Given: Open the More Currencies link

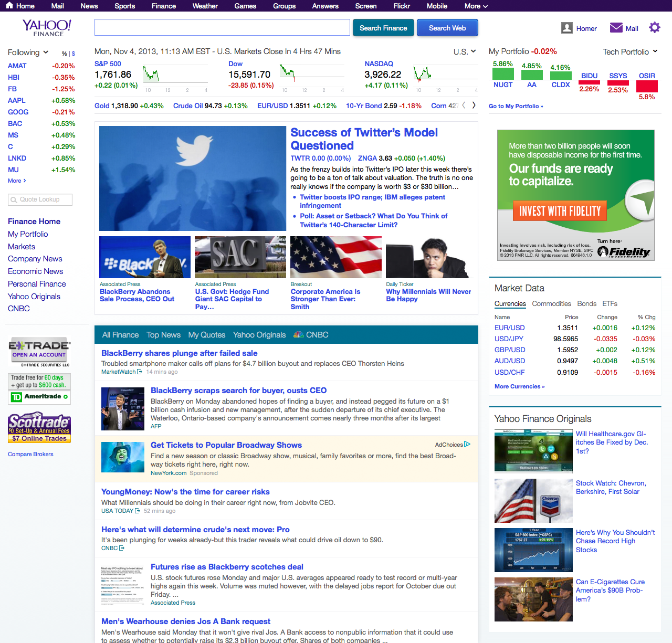Looking at the screenshot, I should click(519, 386).
